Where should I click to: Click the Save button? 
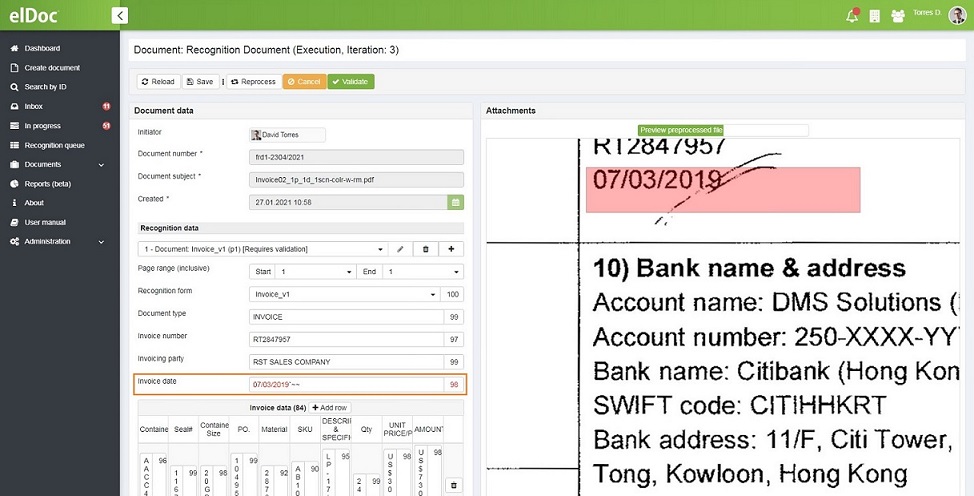click(x=201, y=81)
